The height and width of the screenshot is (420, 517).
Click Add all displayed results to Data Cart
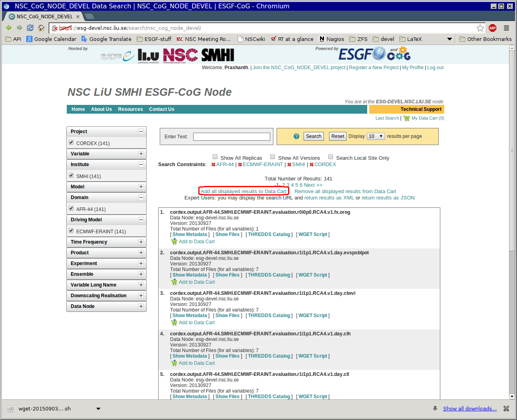[244, 191]
